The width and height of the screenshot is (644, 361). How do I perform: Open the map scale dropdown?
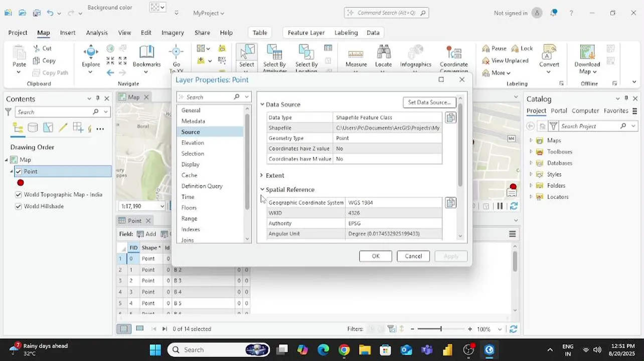pyautogui.click(x=162, y=206)
